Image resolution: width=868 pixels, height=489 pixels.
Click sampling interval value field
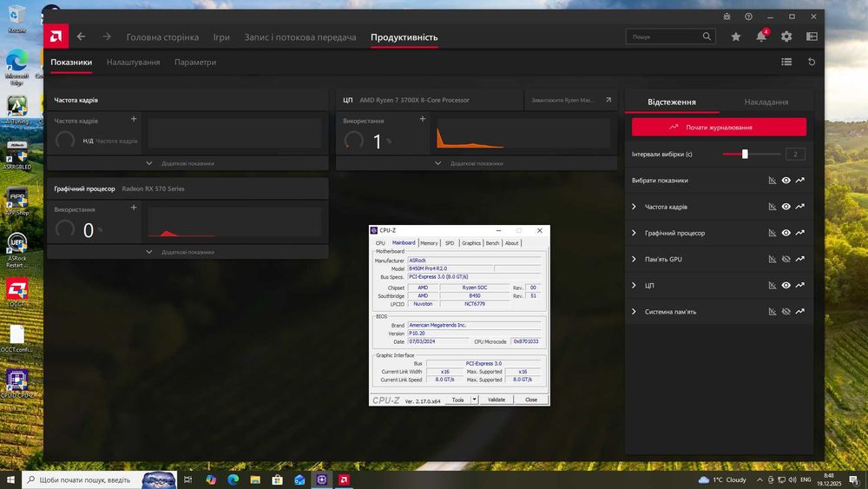point(795,155)
